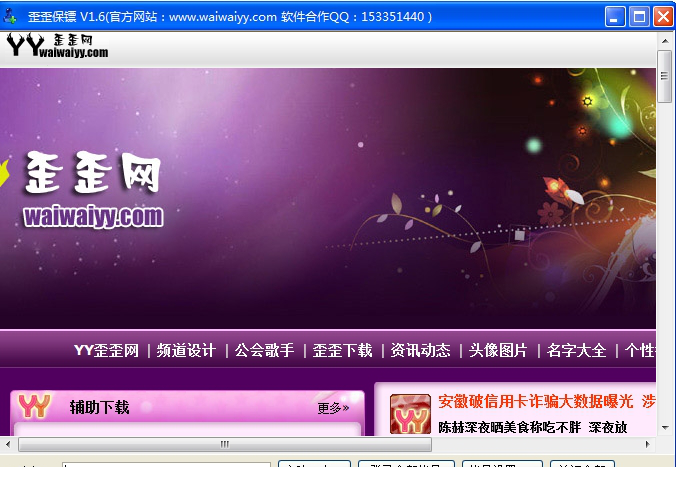This screenshot has width=676, height=485.
Task: Open the 频道设计 navigation item
Action: 186,350
